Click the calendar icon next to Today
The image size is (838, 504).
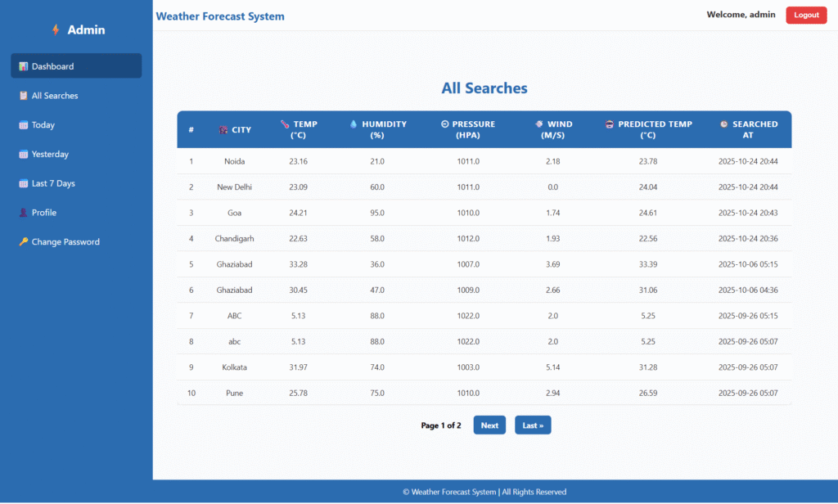tap(24, 125)
